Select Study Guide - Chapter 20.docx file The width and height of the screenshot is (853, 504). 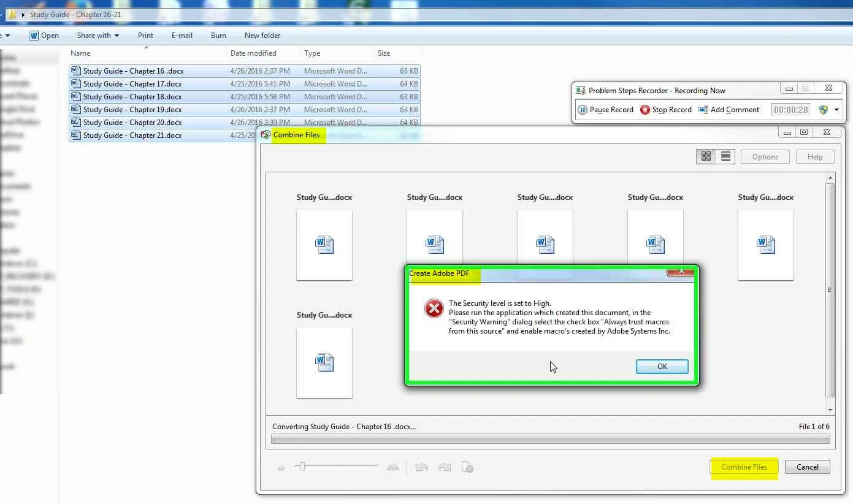[x=245, y=123]
